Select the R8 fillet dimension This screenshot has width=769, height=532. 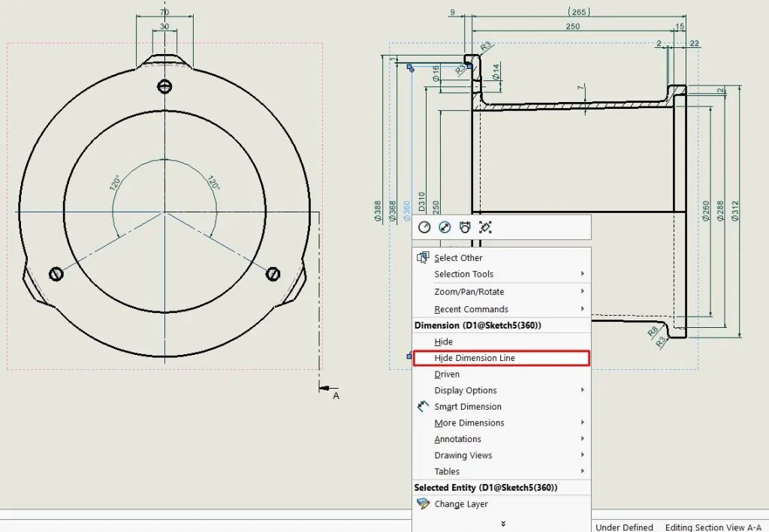(x=653, y=331)
